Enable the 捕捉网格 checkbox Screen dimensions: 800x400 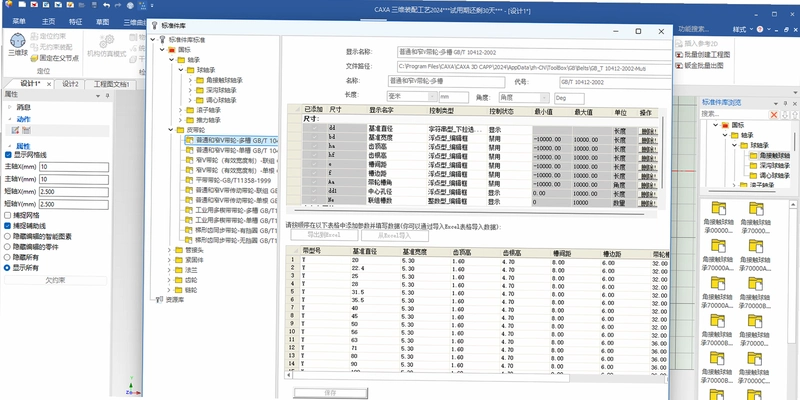tap(8, 215)
